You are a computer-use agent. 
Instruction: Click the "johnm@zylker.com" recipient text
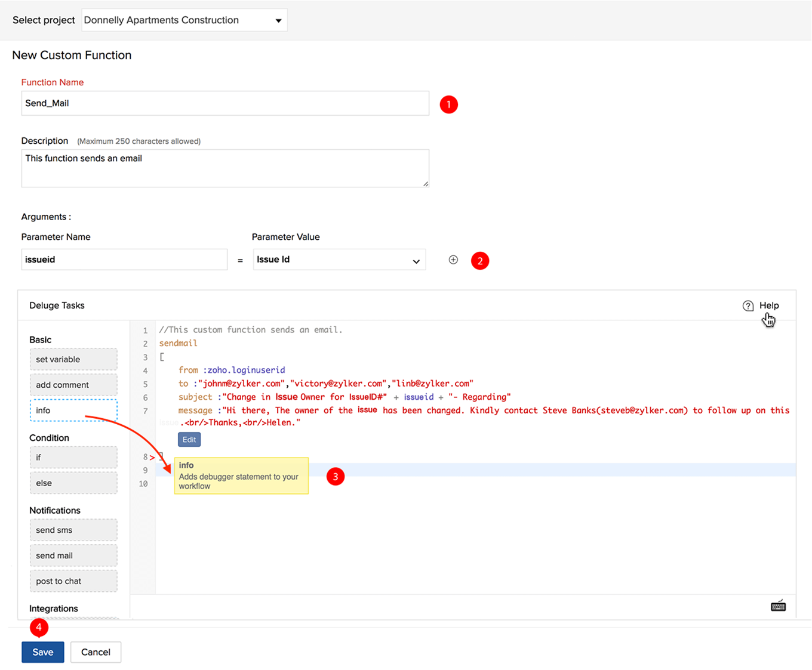[x=241, y=384]
